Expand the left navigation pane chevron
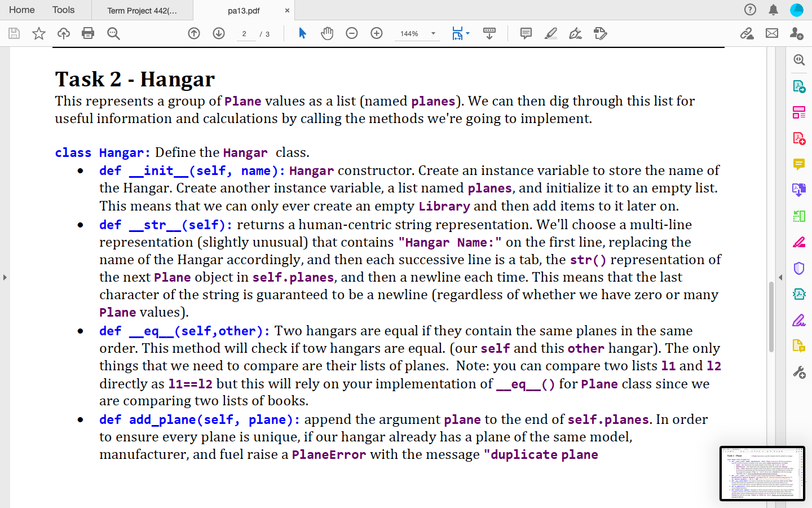Viewport: 812px width, 508px height. point(5,277)
